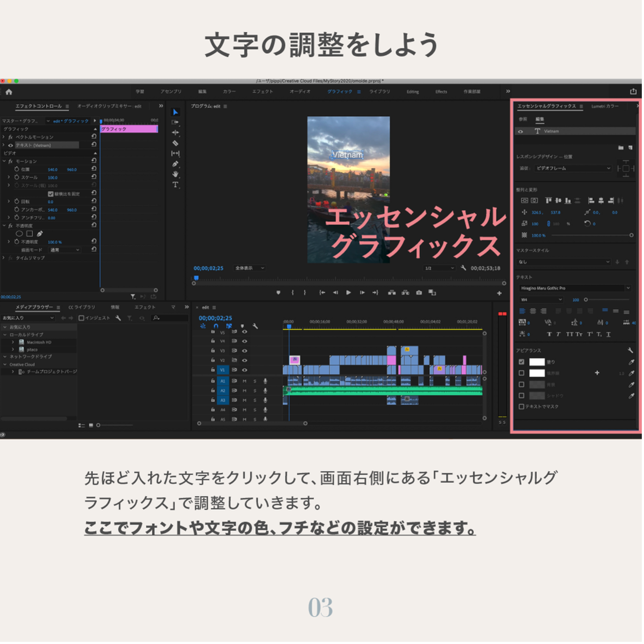
Task: Select the Hand tool
Action: click(x=176, y=174)
